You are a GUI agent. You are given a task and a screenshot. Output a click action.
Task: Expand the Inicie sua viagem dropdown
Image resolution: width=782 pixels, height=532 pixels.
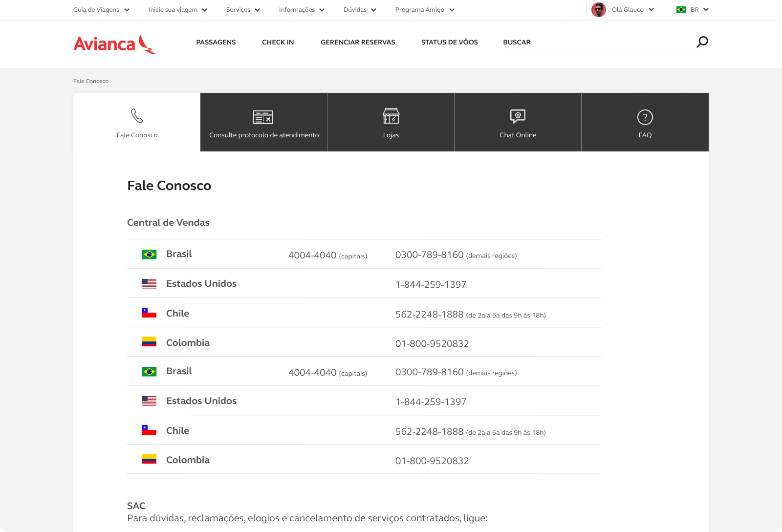[178, 10]
